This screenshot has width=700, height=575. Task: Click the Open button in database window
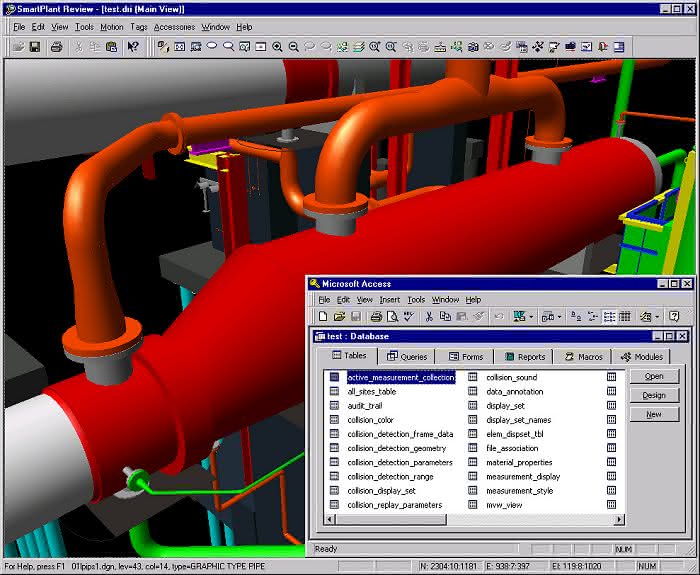click(x=654, y=376)
